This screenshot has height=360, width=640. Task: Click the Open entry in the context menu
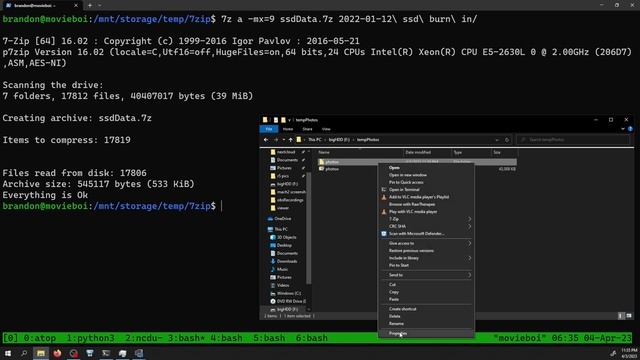(x=394, y=167)
